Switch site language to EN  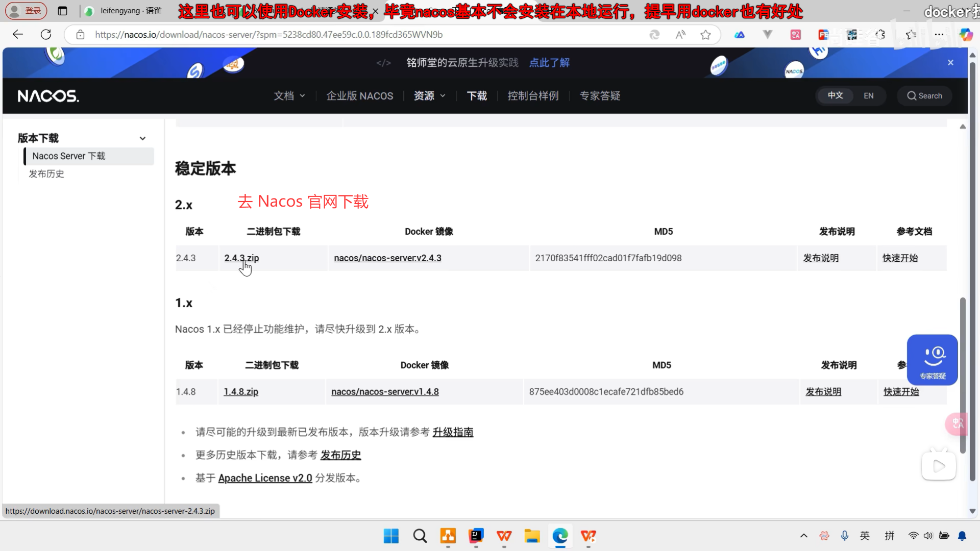868,95
